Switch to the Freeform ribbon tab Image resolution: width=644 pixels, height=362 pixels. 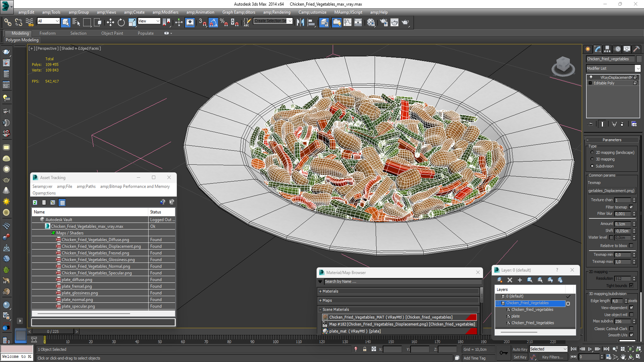coord(48,33)
